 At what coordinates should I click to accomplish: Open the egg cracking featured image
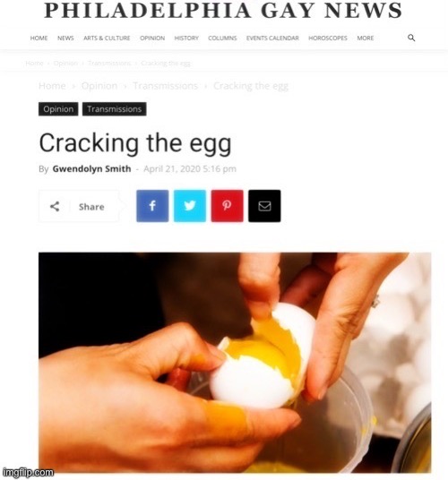click(x=235, y=363)
